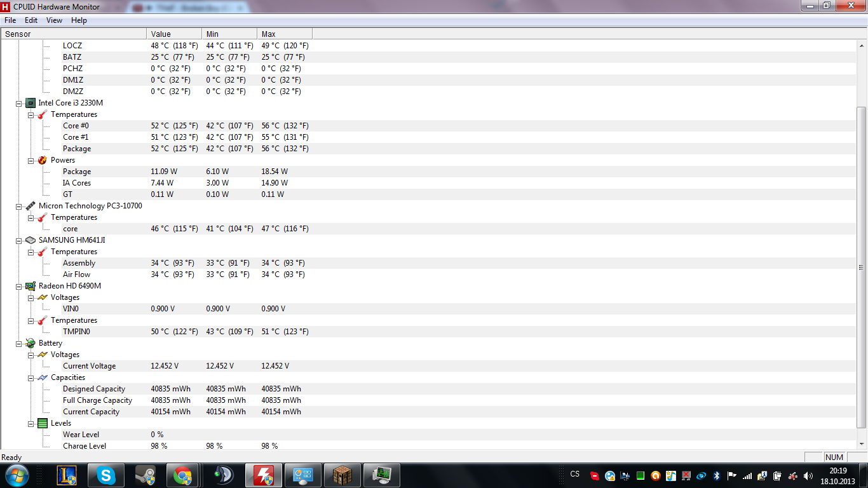
Task: Click the battery icon beside Battery node
Action: point(30,343)
